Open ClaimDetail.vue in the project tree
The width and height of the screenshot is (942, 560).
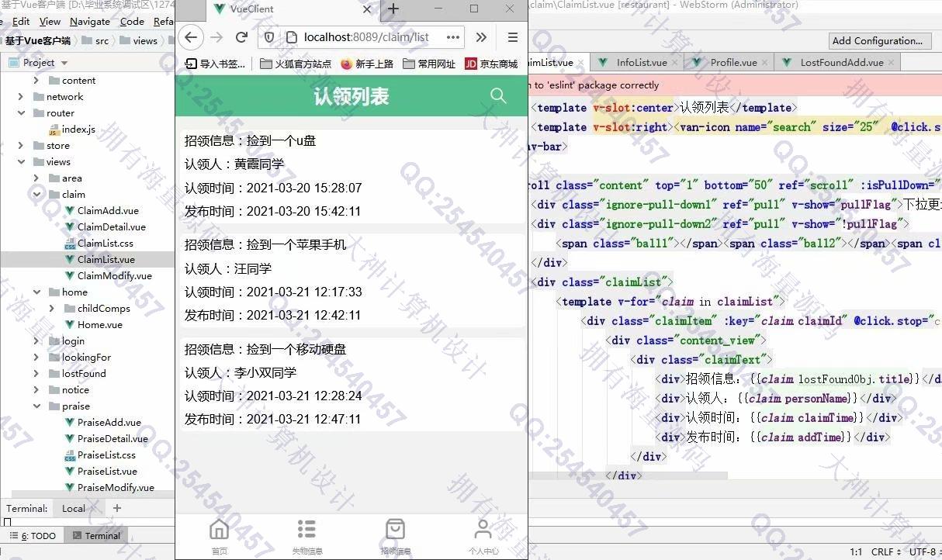(x=105, y=226)
